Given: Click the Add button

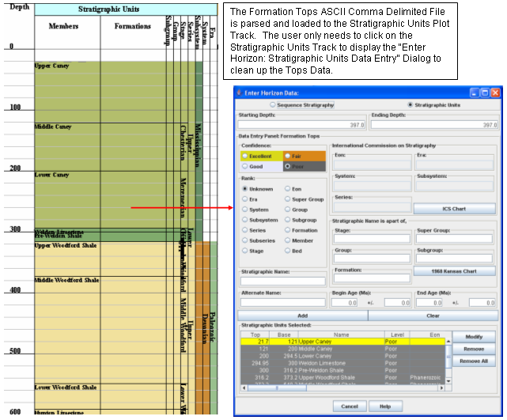Looking at the screenshot, I should coord(303,316).
